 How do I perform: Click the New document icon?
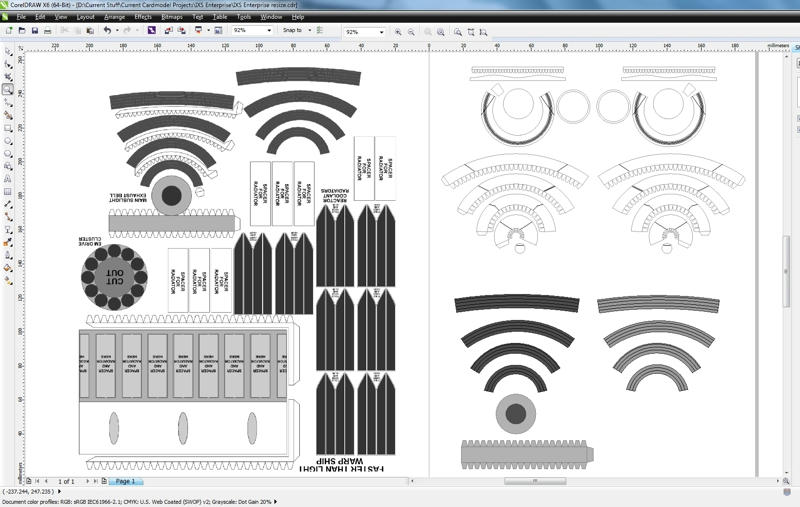[9, 31]
